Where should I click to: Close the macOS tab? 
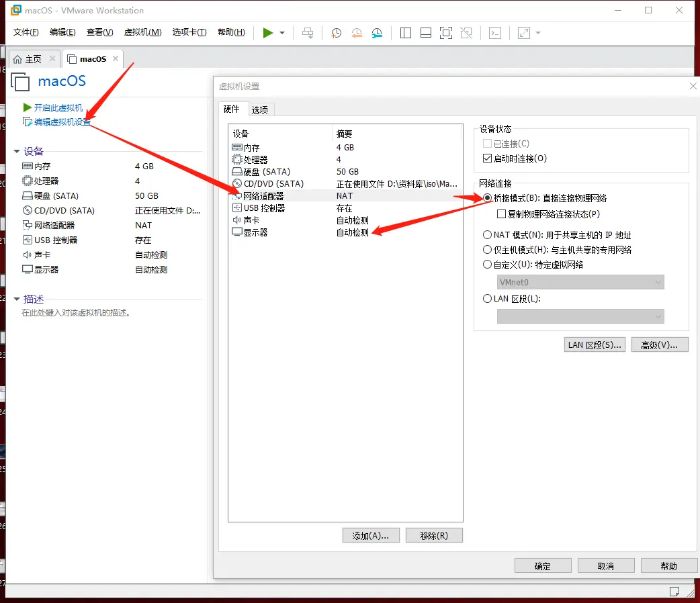(x=116, y=58)
